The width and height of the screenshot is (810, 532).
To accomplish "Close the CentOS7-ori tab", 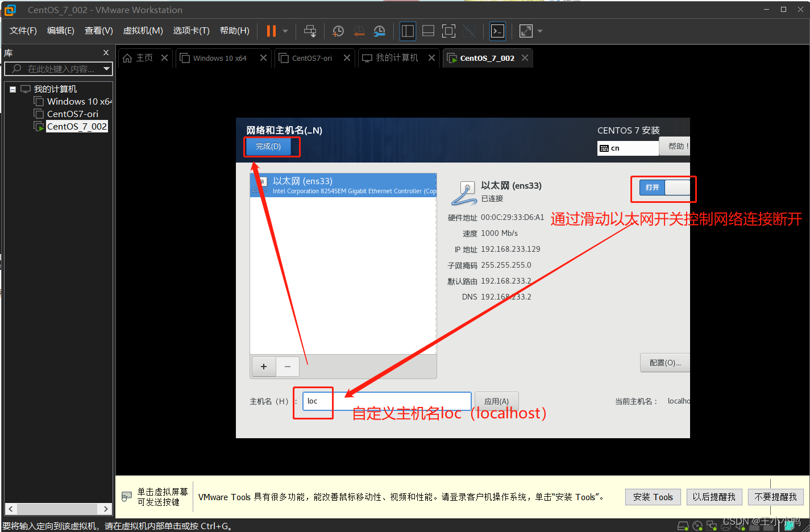I will pyautogui.click(x=347, y=58).
